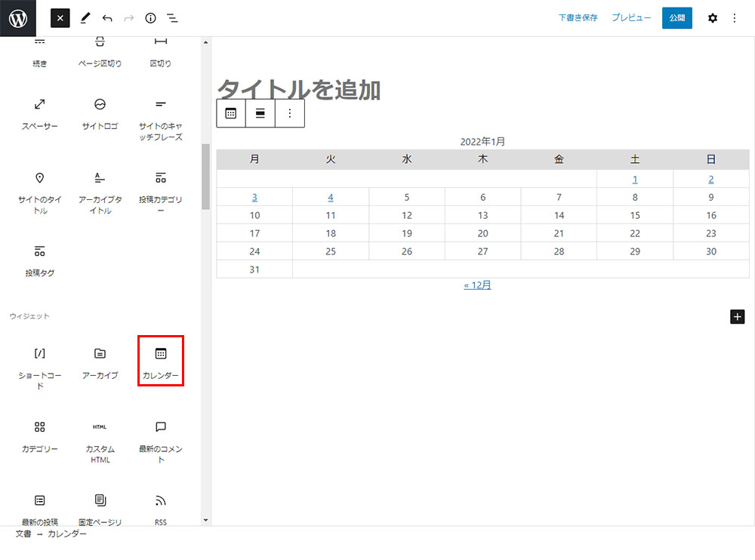Insert the カレンダー calendar block

pos(161,362)
